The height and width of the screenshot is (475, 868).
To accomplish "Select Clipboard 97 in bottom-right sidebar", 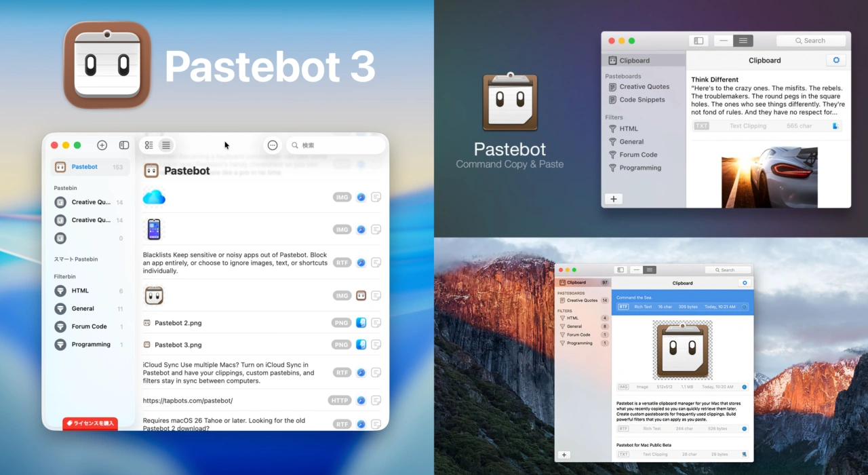I will (583, 282).
